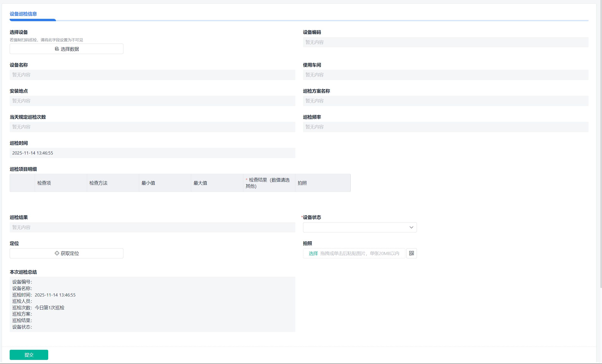Click the 巡检结果 field

tap(152, 227)
